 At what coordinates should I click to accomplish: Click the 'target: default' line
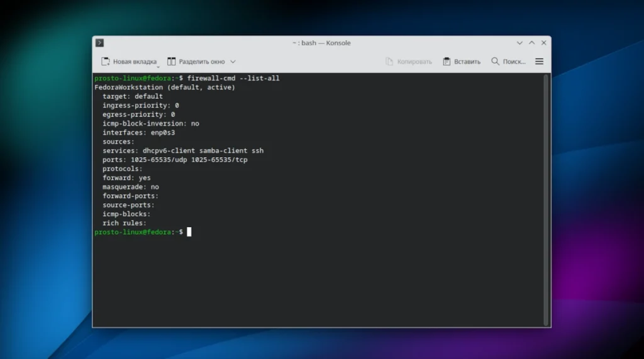tap(133, 96)
